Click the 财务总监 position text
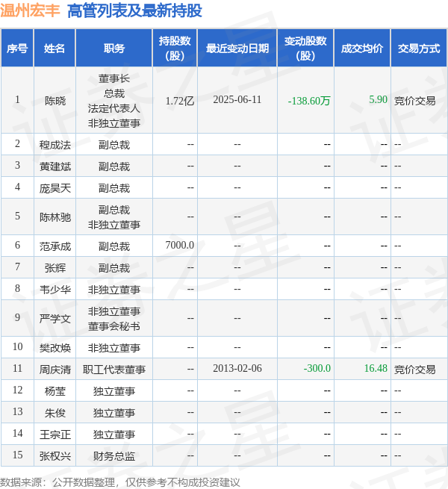 pyautogui.click(x=114, y=456)
